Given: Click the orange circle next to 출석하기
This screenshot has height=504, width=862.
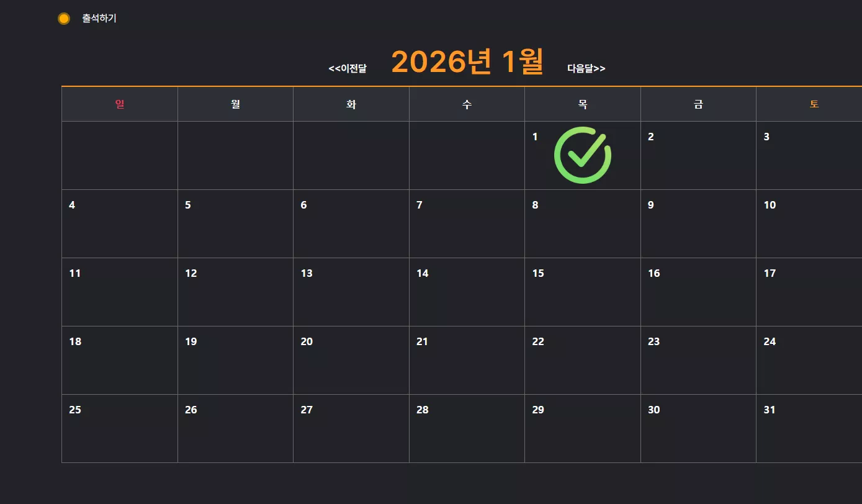Looking at the screenshot, I should point(63,19).
